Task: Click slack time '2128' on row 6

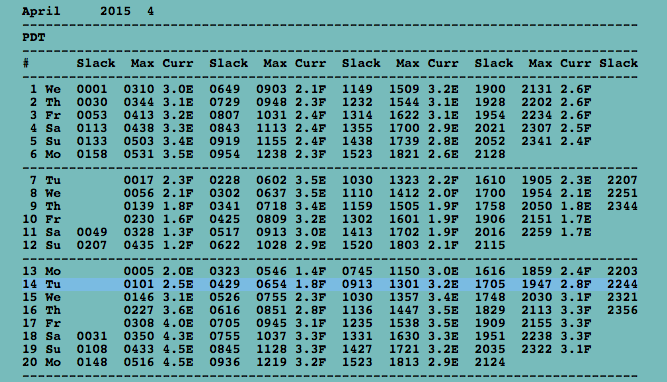Action: [490, 154]
